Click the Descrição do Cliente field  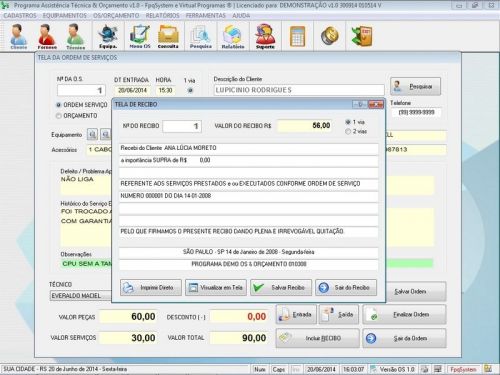pyautogui.click(x=299, y=90)
